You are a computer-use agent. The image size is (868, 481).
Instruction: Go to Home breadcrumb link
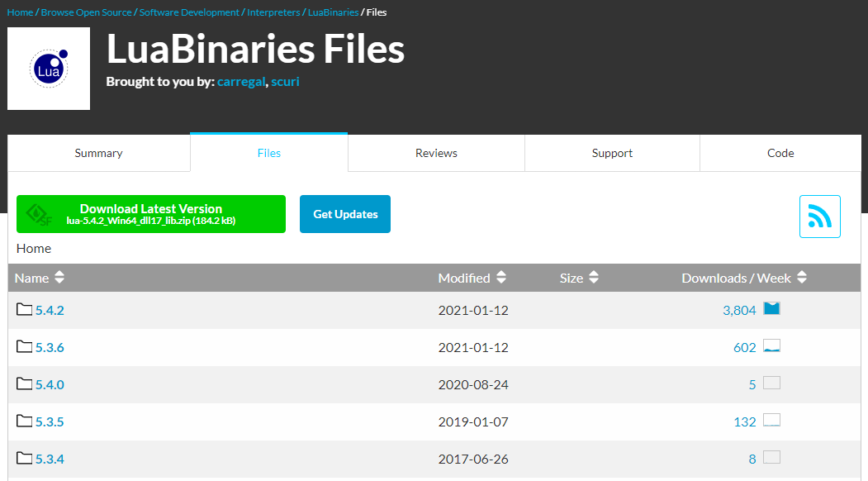(20, 12)
